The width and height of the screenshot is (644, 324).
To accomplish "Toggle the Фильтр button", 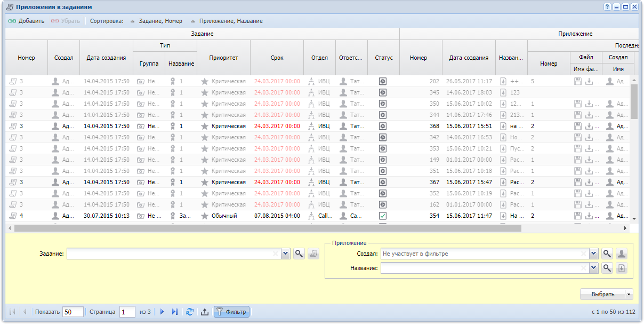I will click(x=231, y=312).
